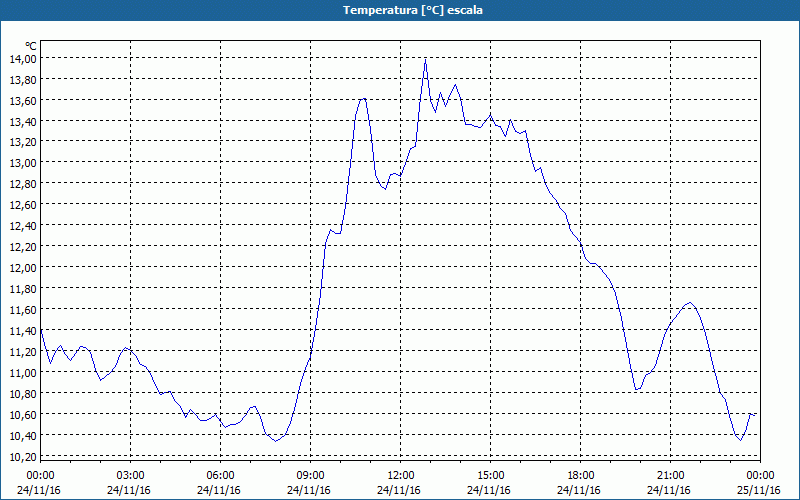Select the 11,00 y-axis label
Screen dimensions: 800x500
pos(23,372)
